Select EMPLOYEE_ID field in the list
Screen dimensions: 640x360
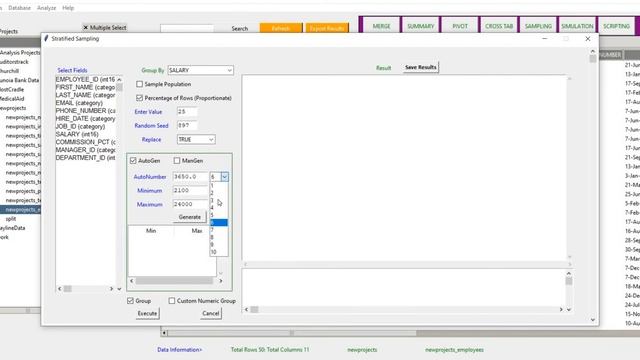pyautogui.click(x=85, y=79)
